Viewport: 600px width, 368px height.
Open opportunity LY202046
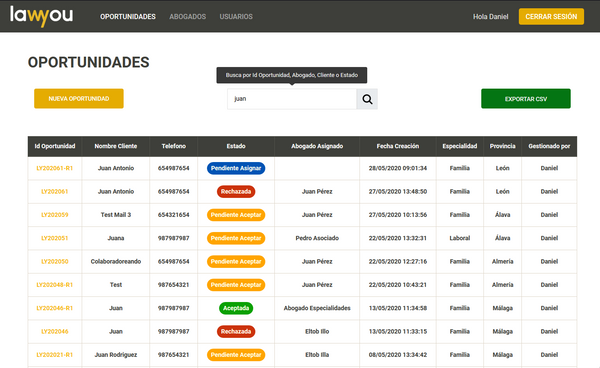click(55, 331)
